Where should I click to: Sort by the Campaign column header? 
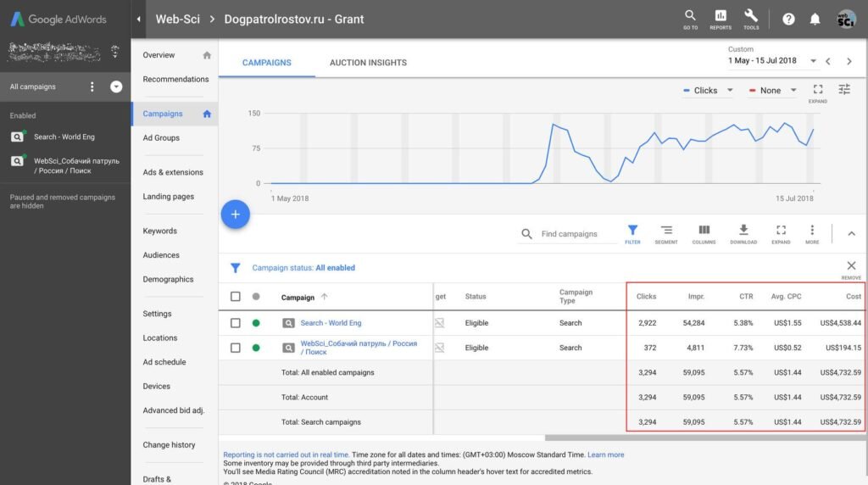(x=298, y=298)
